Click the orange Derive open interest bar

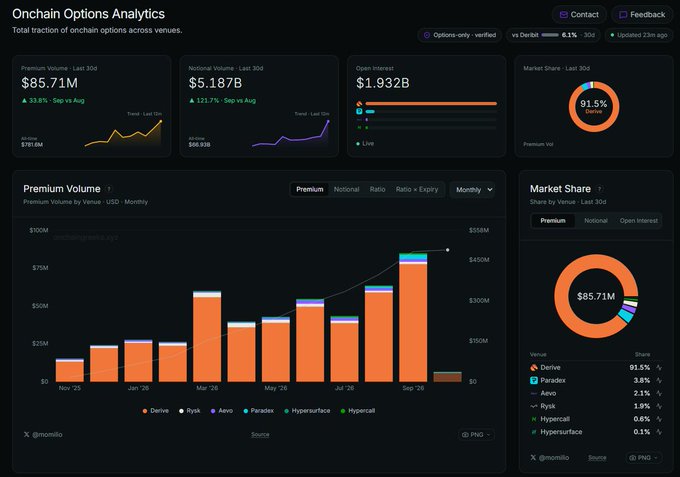pyautogui.click(x=431, y=104)
